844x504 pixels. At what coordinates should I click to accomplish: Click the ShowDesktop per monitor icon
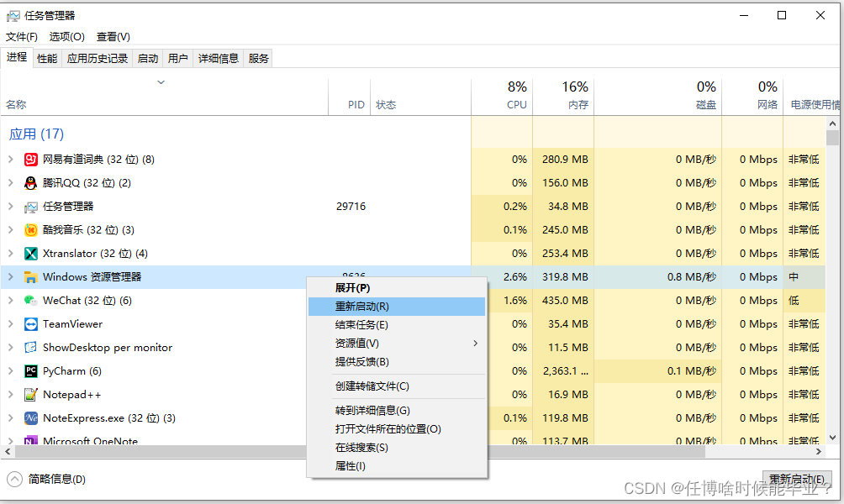tap(30, 348)
